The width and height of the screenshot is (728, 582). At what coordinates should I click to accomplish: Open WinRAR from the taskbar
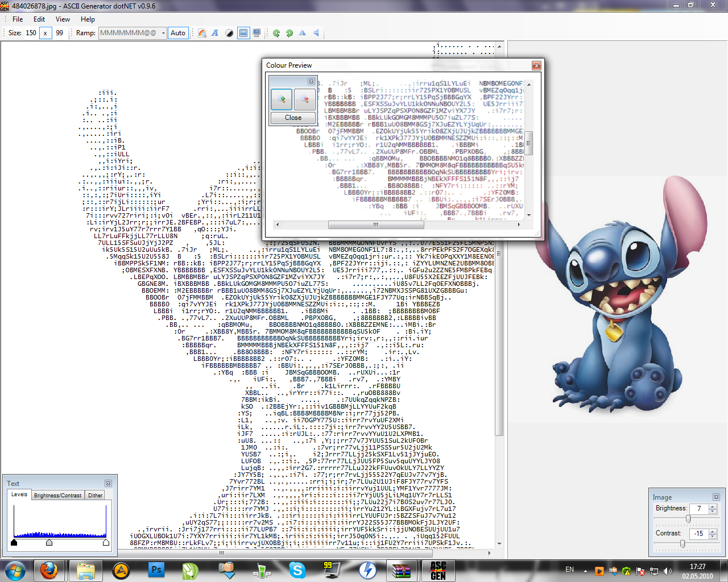(x=402, y=570)
